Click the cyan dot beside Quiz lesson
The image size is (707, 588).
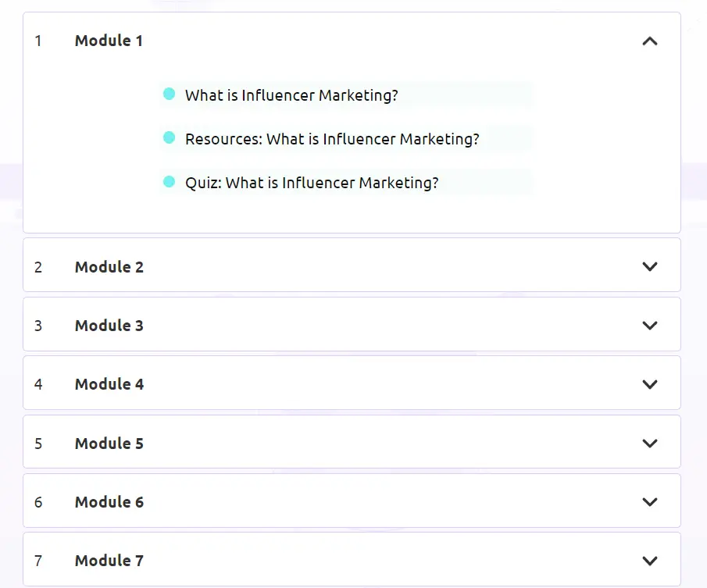point(169,182)
